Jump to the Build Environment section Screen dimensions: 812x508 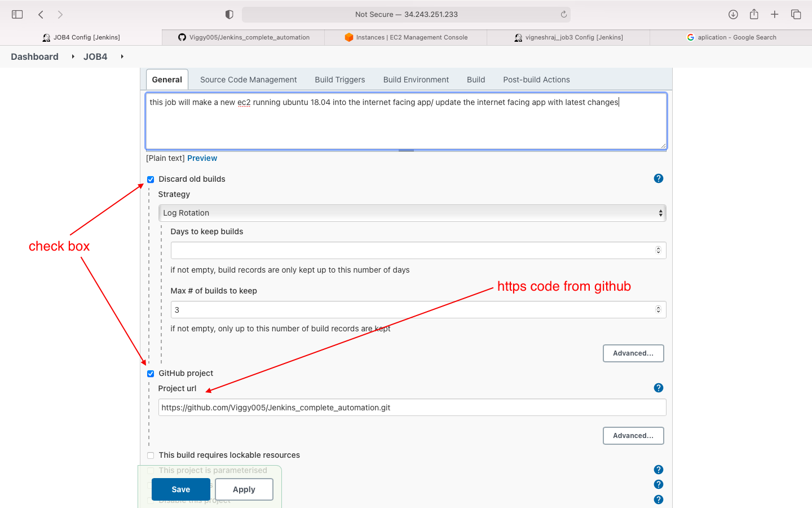pyautogui.click(x=416, y=80)
